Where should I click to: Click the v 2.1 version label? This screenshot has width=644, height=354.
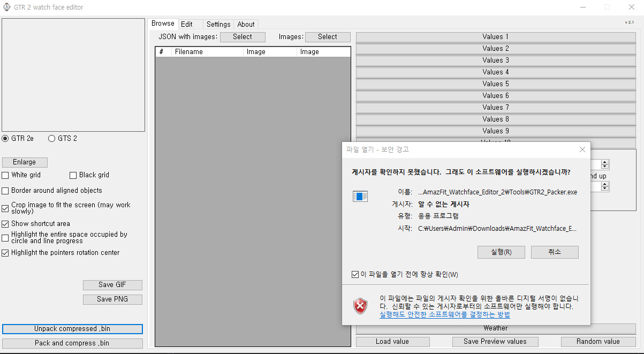click(629, 22)
